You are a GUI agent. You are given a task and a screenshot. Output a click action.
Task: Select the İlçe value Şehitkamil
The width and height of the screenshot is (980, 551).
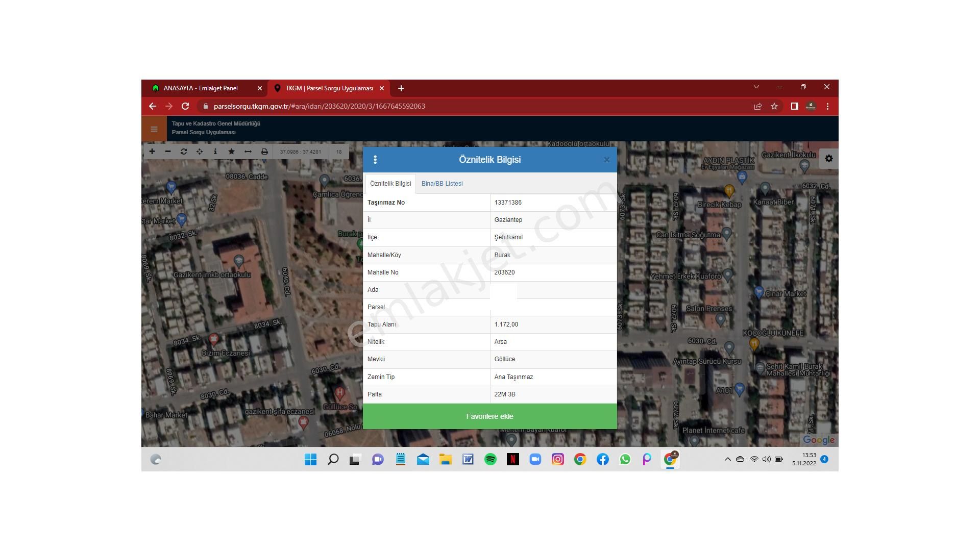click(508, 237)
